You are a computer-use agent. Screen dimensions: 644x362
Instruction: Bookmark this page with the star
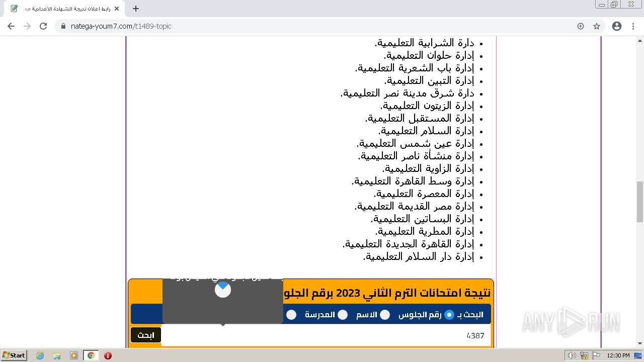(597, 26)
